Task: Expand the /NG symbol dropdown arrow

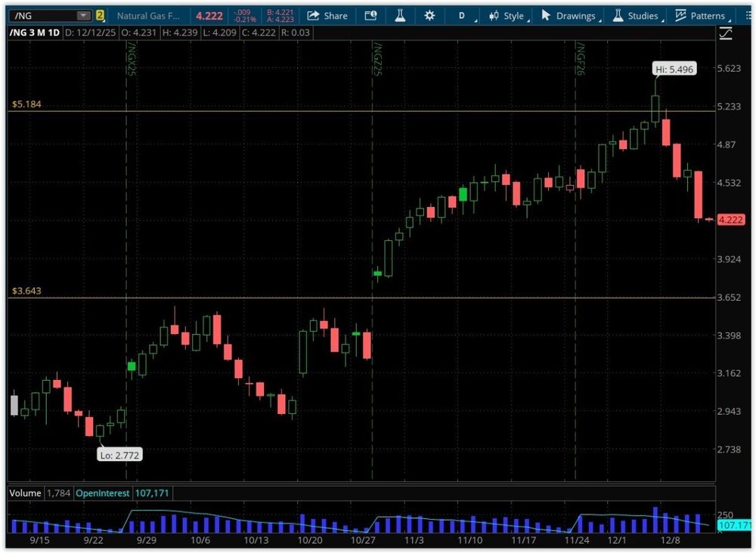Action: pos(82,15)
